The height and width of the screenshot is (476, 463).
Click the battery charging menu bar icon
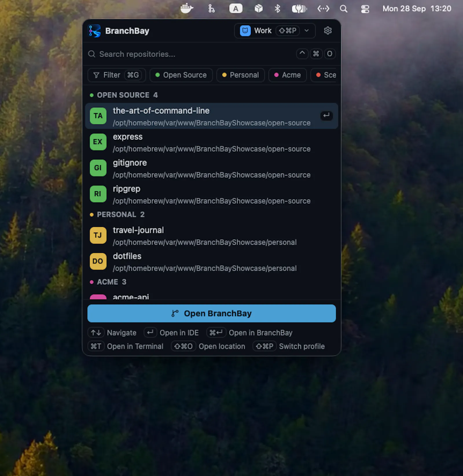(x=299, y=9)
